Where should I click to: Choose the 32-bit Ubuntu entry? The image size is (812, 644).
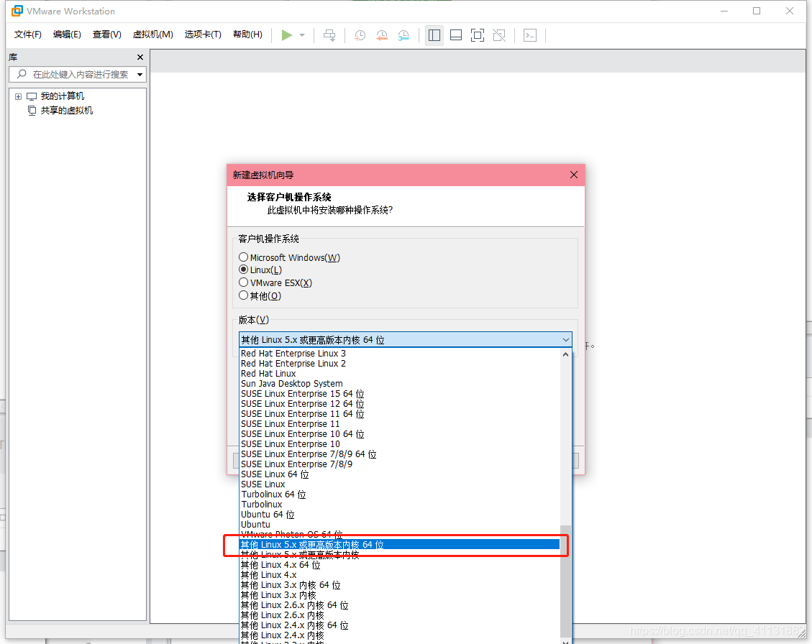[399, 525]
